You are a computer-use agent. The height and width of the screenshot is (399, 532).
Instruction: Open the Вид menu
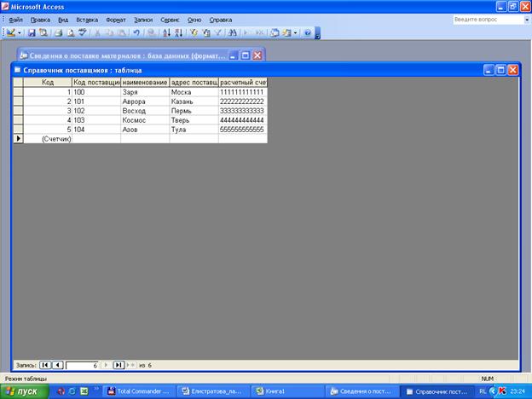pos(63,20)
